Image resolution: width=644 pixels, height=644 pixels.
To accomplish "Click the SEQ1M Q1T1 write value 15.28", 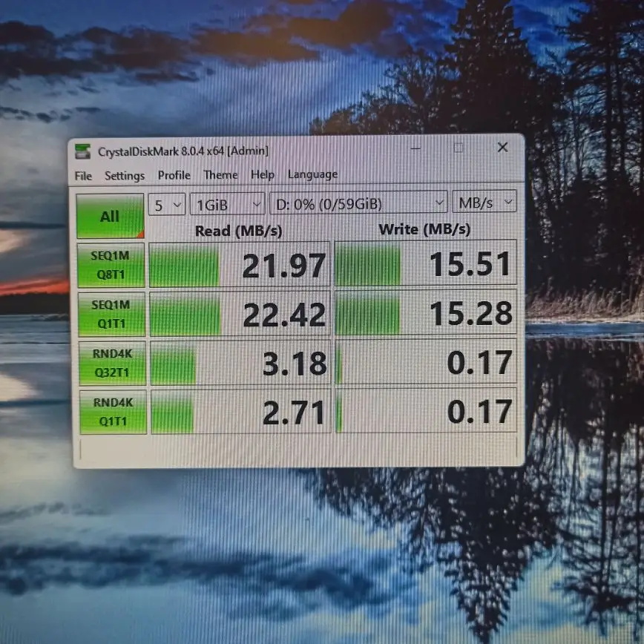I will tap(426, 312).
